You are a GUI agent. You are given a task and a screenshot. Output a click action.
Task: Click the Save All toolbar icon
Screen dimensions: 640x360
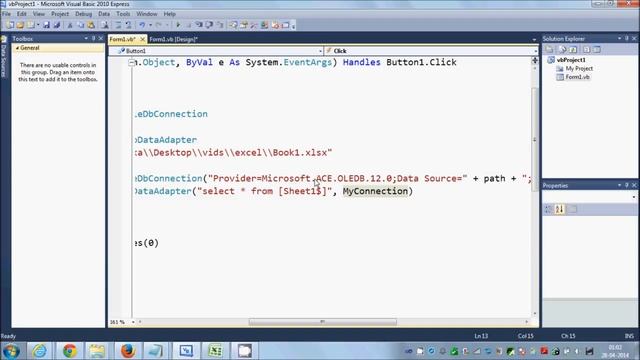(57, 25)
